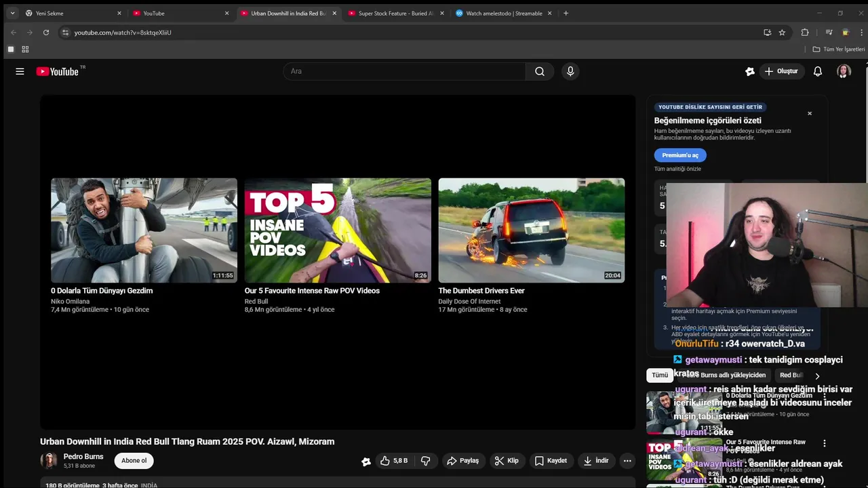Image resolution: width=868 pixels, height=488 pixels.
Task: Subscribe with Abone ol button
Action: pos(134,461)
